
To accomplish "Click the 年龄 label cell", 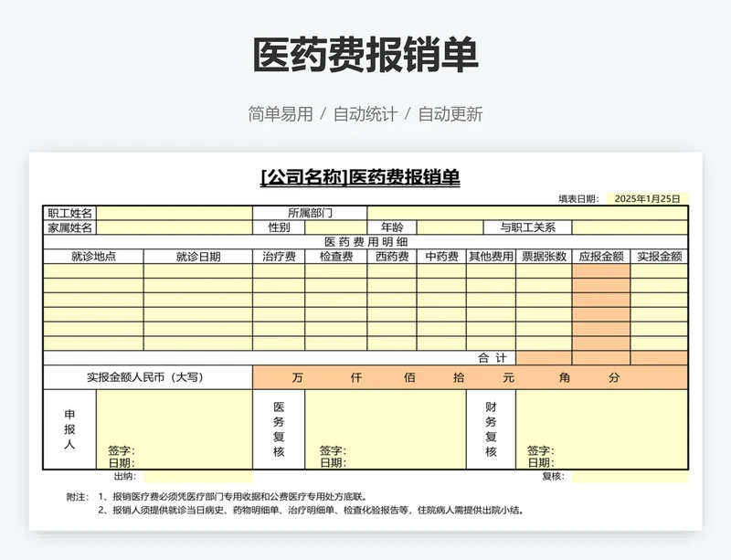I will click(x=392, y=227).
